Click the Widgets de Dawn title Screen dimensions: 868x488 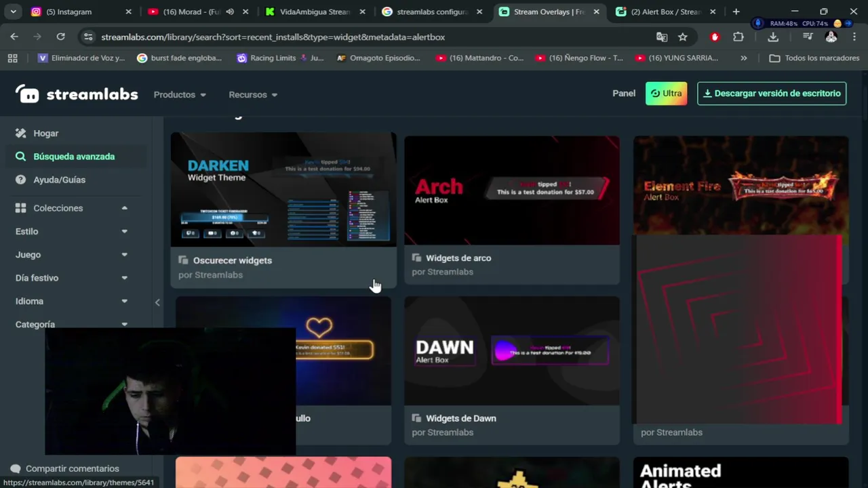point(460,418)
